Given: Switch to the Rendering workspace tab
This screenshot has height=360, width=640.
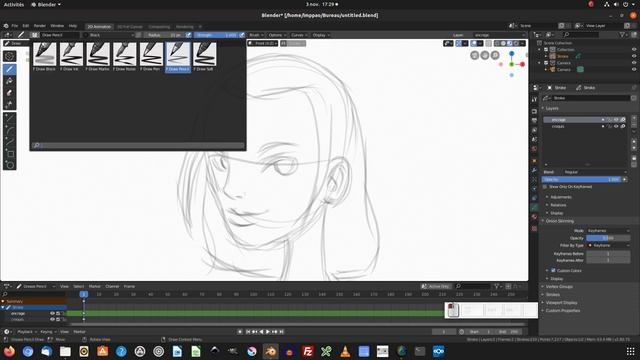Looking at the screenshot, I should click(x=184, y=27).
